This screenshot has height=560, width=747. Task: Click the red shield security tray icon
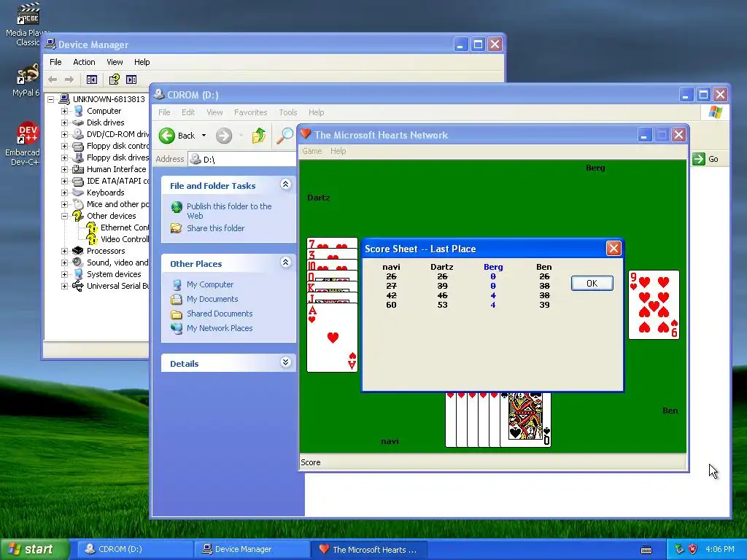[693, 549]
